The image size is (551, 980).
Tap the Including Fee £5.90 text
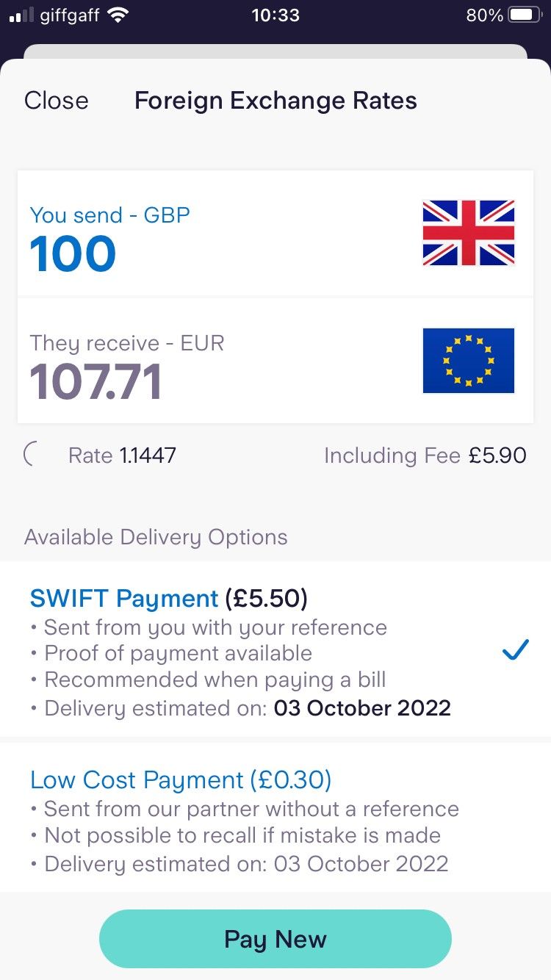pyautogui.click(x=425, y=455)
